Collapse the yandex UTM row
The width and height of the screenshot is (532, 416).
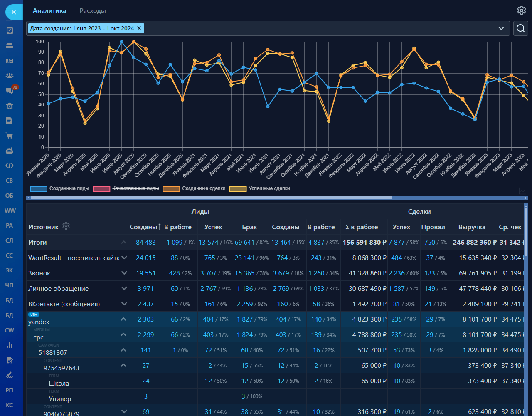point(123,319)
